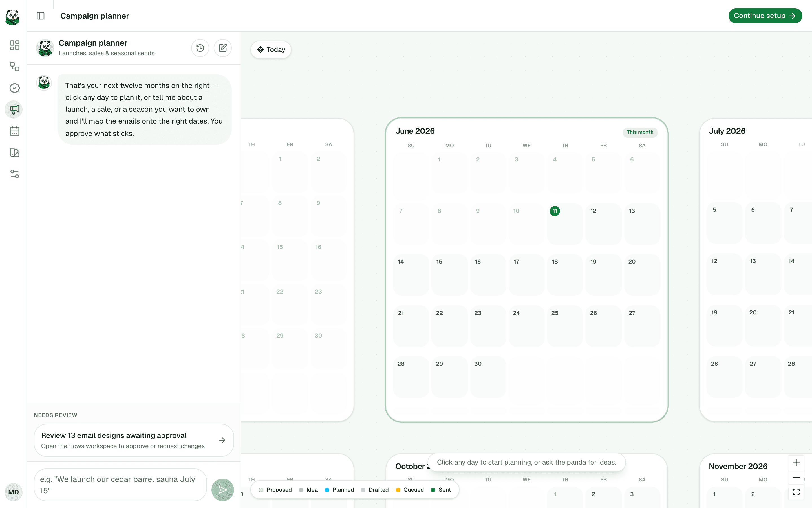Pick July 27 in July 2026
Image resolution: width=812 pixels, height=508 pixels.
coord(763,377)
